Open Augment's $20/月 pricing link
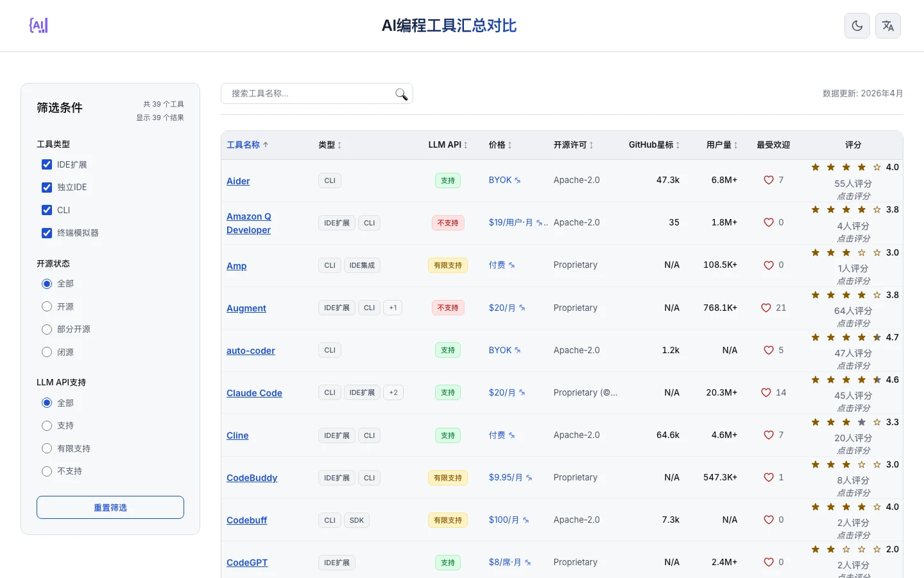Screen dimensions: 924x578 [x=507, y=308]
